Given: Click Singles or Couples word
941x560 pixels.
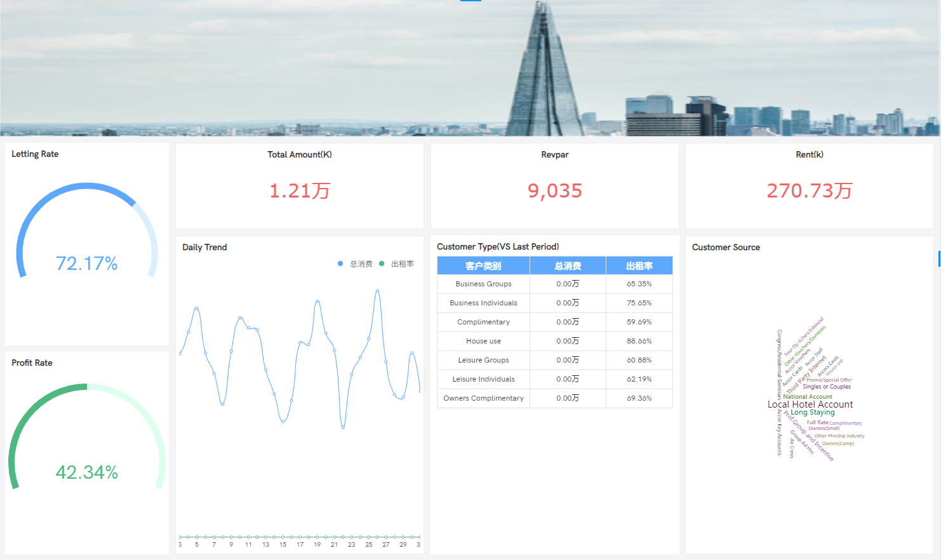Looking at the screenshot, I should click(827, 387).
